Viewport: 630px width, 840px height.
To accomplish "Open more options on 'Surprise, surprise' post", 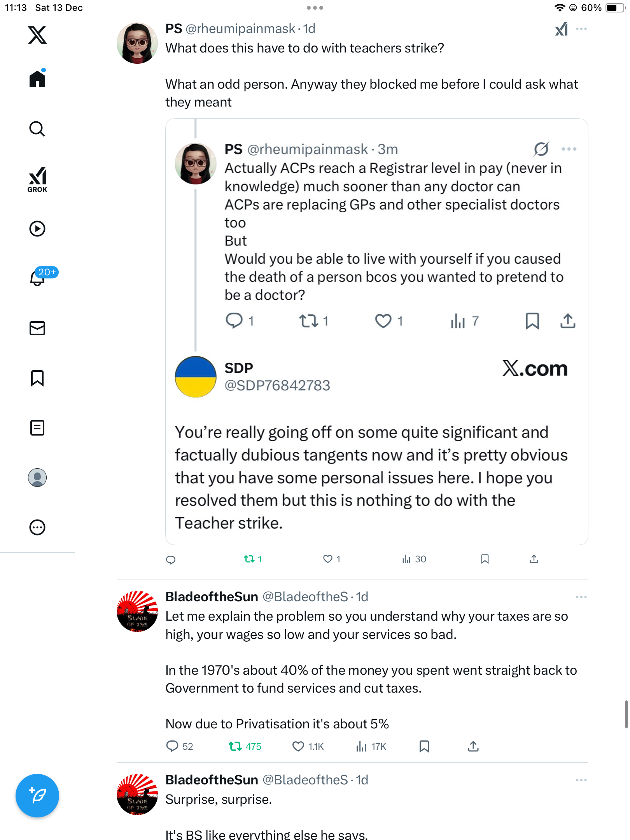I will [581, 780].
